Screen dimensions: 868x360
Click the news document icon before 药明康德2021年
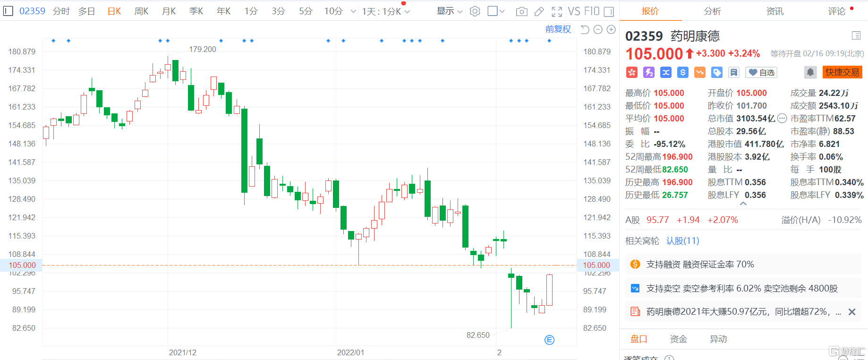[635, 311]
